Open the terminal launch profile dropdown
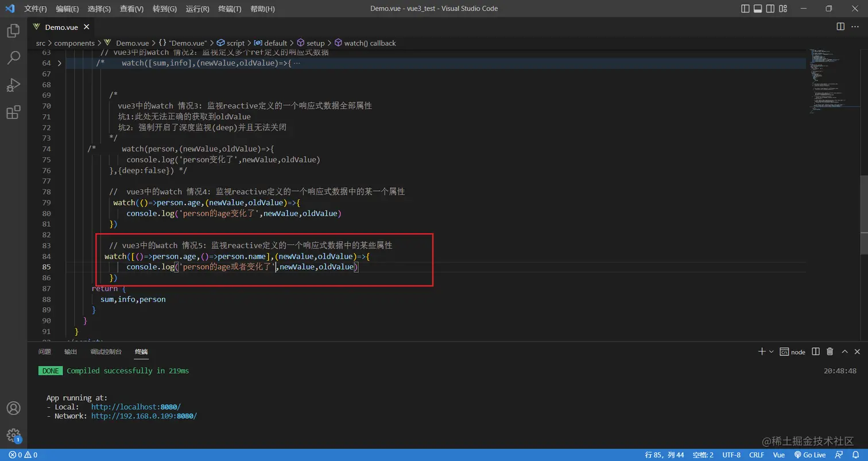The height and width of the screenshot is (461, 868). pos(771,351)
